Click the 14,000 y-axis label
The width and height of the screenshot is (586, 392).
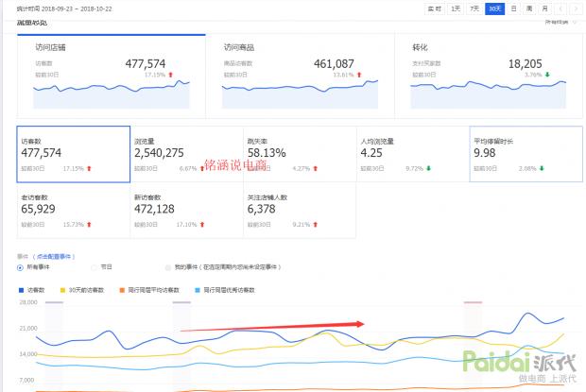28,354
